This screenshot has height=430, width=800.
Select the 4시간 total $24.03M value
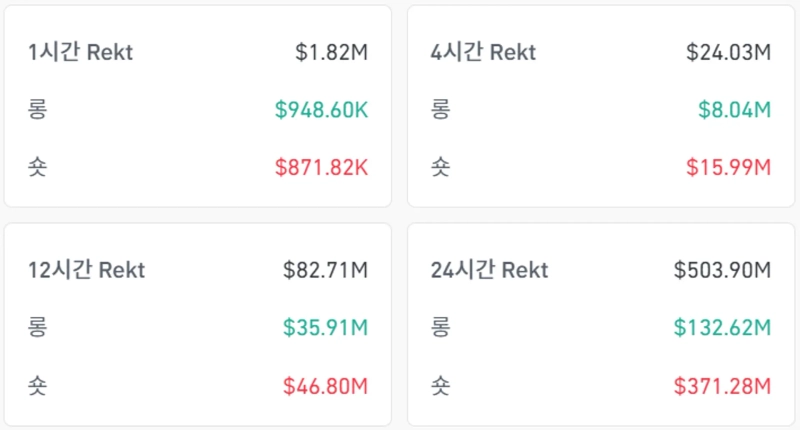tap(728, 53)
